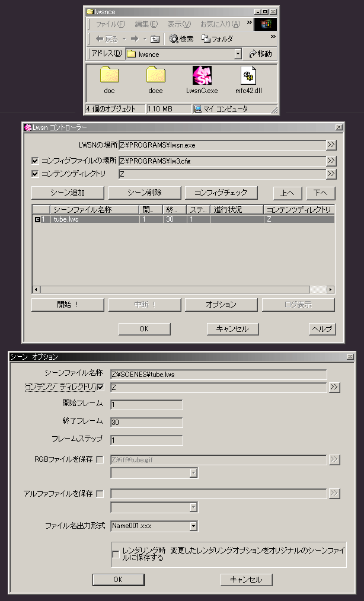Click the scene list horizontal scrollbar

pyautogui.click(x=178, y=289)
